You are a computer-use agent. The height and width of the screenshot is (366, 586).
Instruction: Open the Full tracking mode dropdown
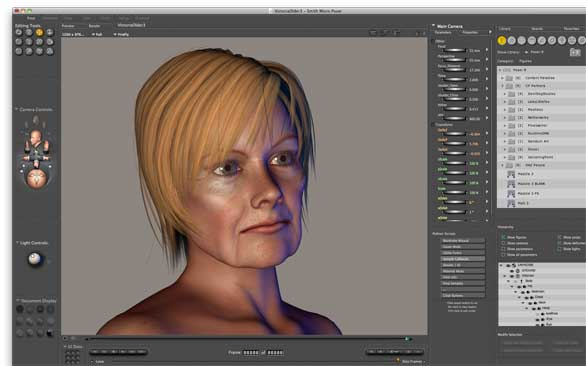pyautogui.click(x=97, y=34)
